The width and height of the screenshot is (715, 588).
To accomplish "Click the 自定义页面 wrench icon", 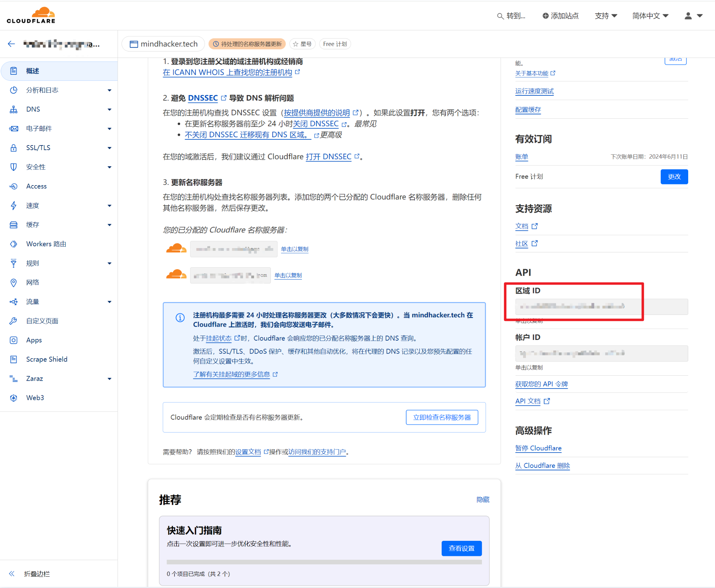I will point(14,321).
